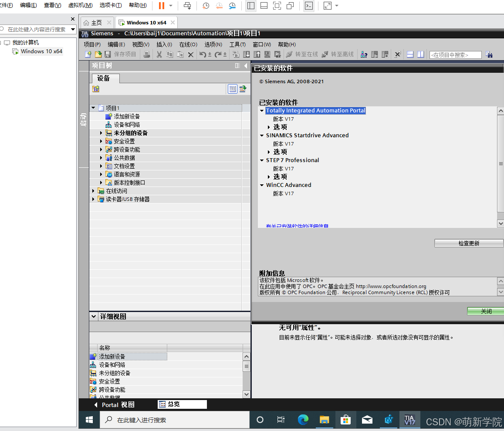Screen dimensions: 504x431
Task: Click the installed software details link
Action: 297,226
